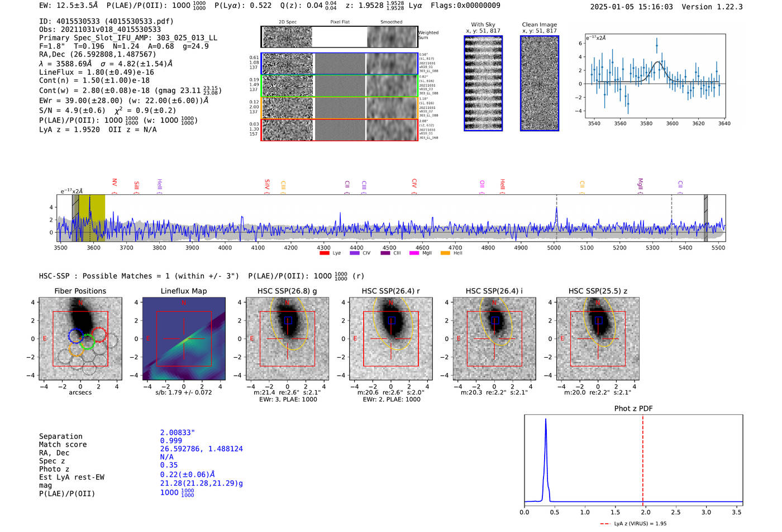Select the HSC SSP(26.8) g cutout

(287, 339)
